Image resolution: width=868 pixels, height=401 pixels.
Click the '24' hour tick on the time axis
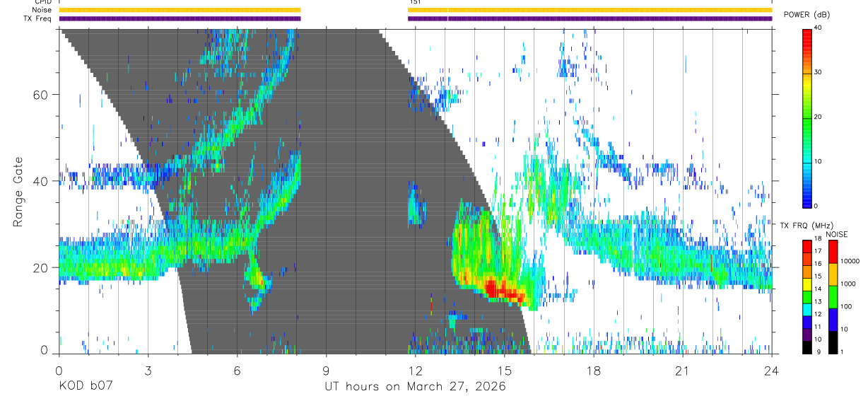[x=772, y=370]
